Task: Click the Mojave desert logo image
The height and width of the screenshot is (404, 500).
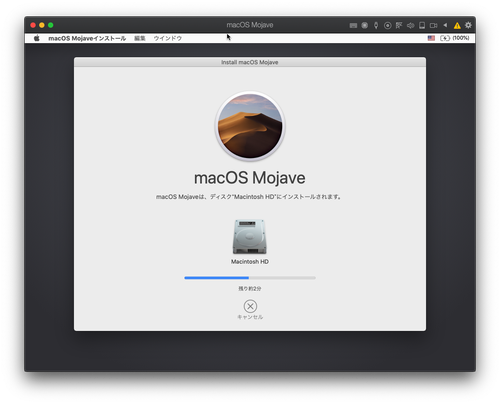Action: pyautogui.click(x=250, y=126)
